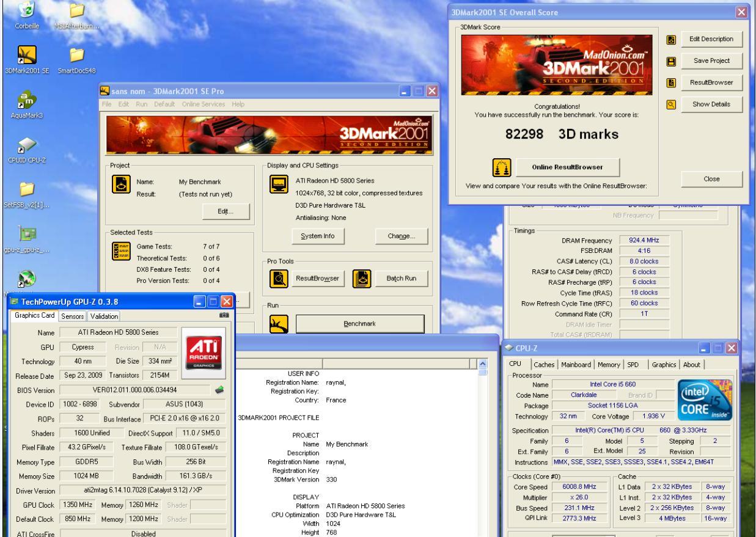
Task: Click the monitor icon in Display and CPU Settings
Action: pos(279,184)
